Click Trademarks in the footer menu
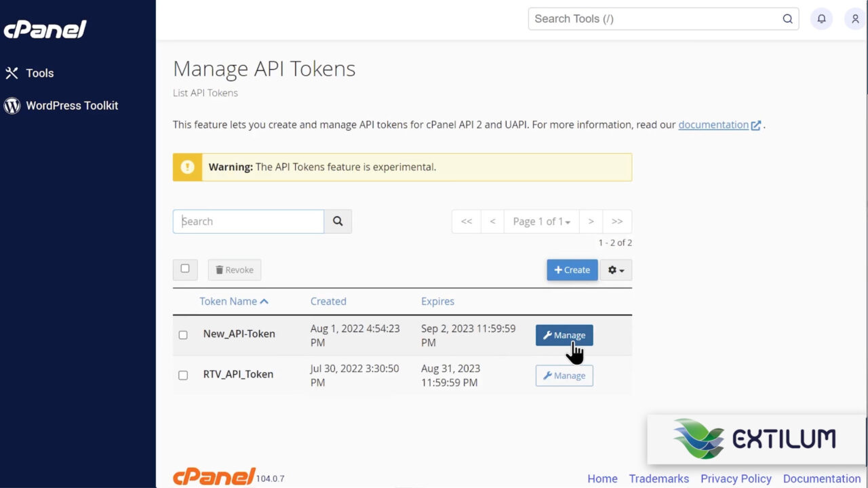868x488 pixels. tap(658, 479)
